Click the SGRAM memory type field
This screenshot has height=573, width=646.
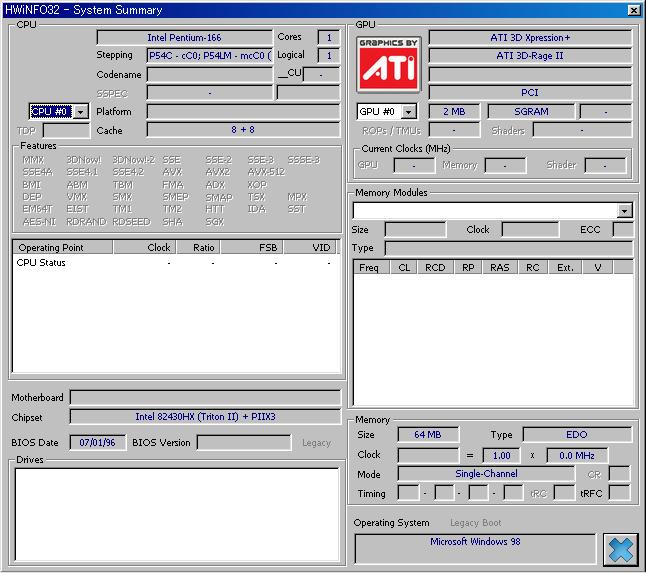tap(531, 112)
